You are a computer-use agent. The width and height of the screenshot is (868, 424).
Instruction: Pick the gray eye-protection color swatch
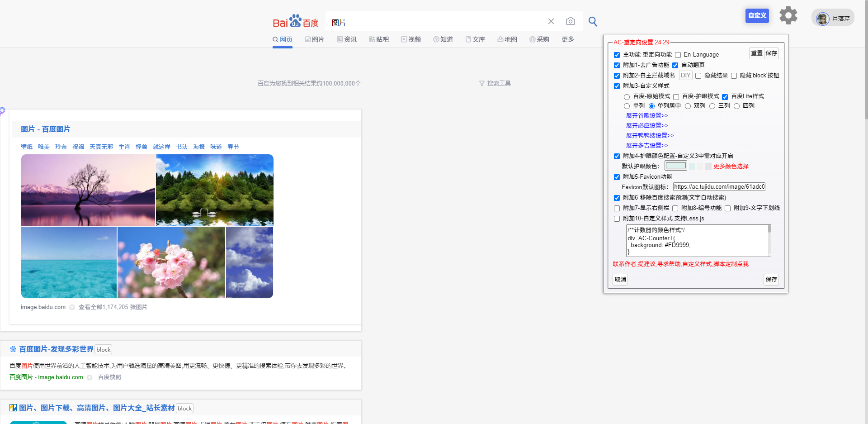(x=708, y=166)
